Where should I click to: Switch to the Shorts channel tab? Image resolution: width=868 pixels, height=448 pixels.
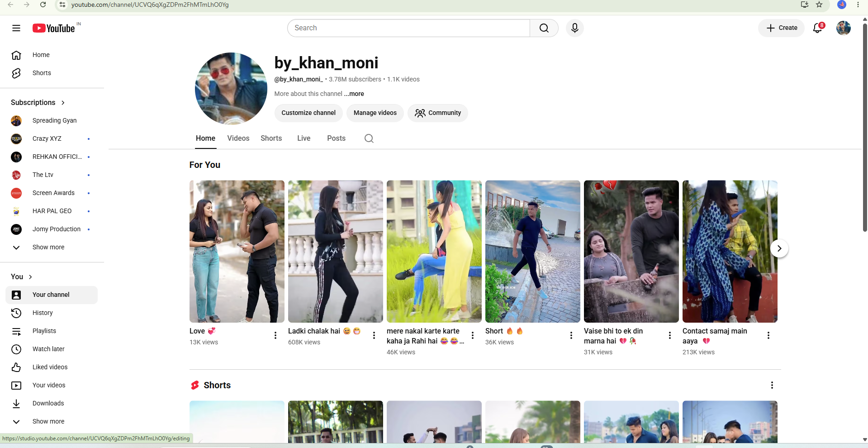271,138
